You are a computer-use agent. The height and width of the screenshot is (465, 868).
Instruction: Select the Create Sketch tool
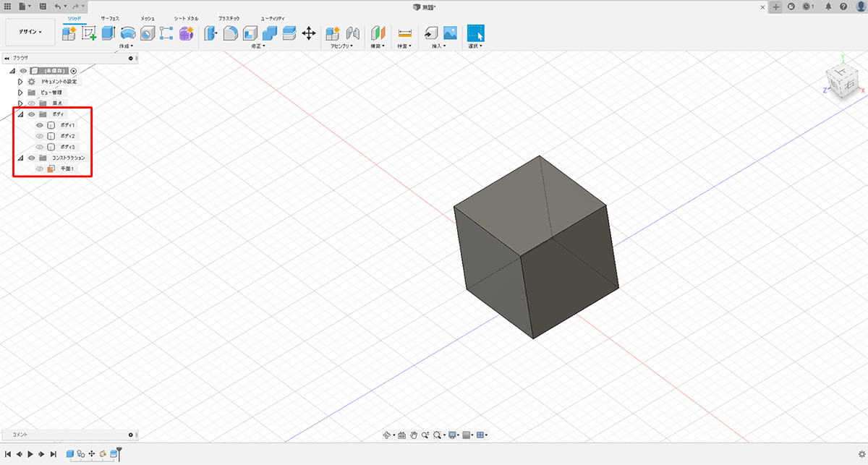tap(89, 33)
